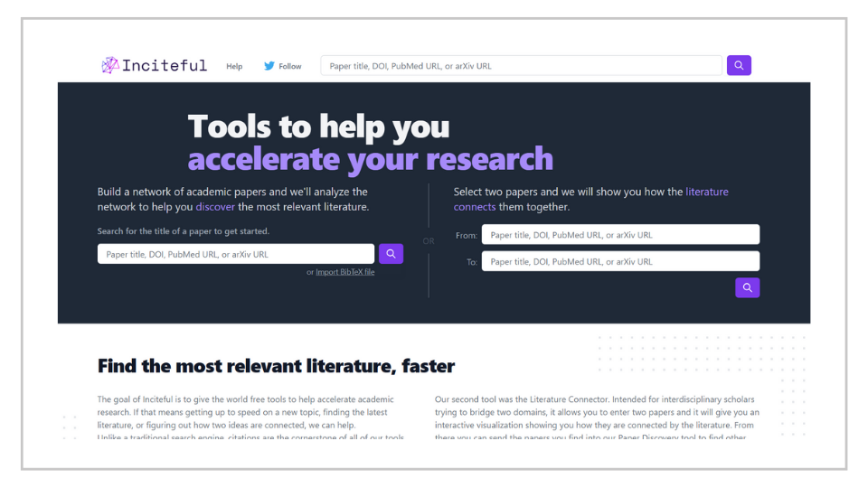The width and height of the screenshot is (868, 488).
Task: Open the Import BibTeX file link
Action: coord(344,272)
